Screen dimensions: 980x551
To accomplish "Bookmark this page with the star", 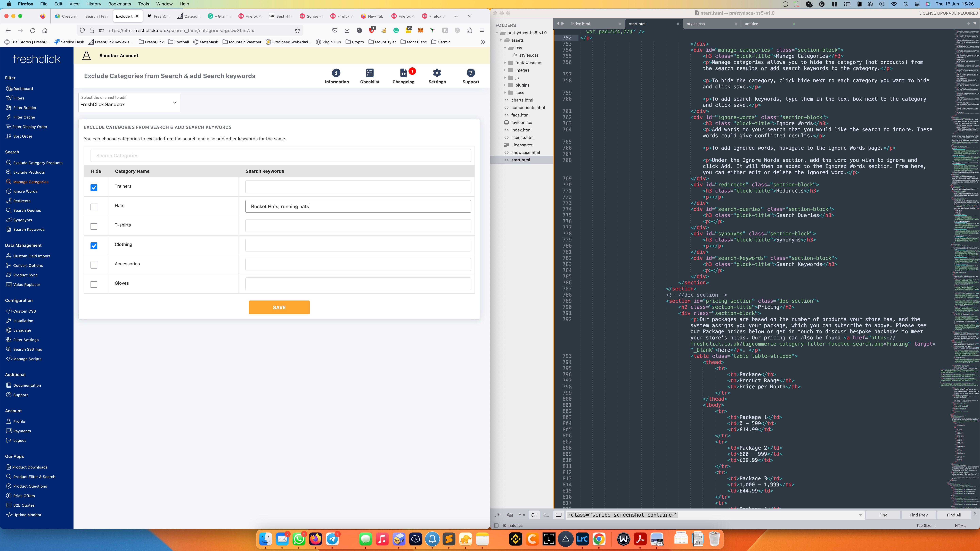I will [298, 30].
